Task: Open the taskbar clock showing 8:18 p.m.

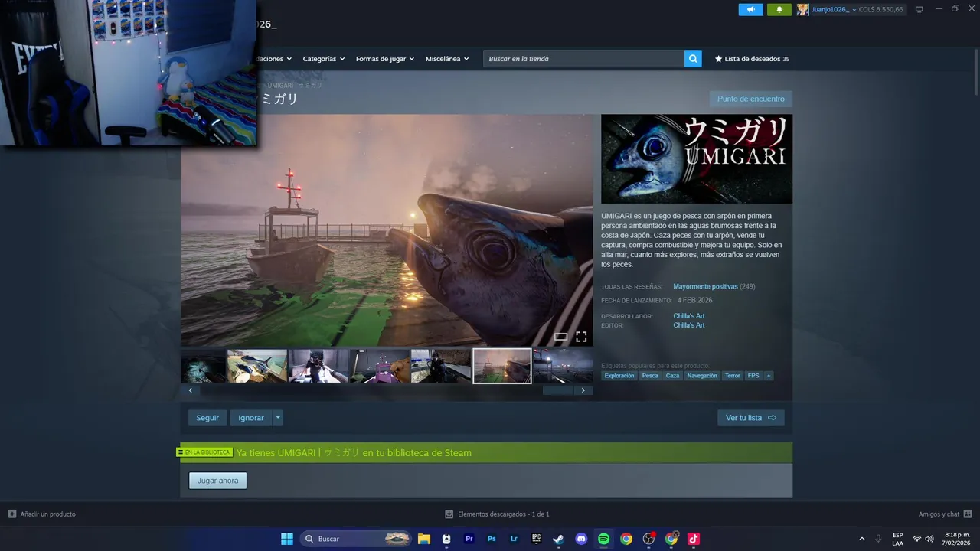Action: (x=957, y=539)
